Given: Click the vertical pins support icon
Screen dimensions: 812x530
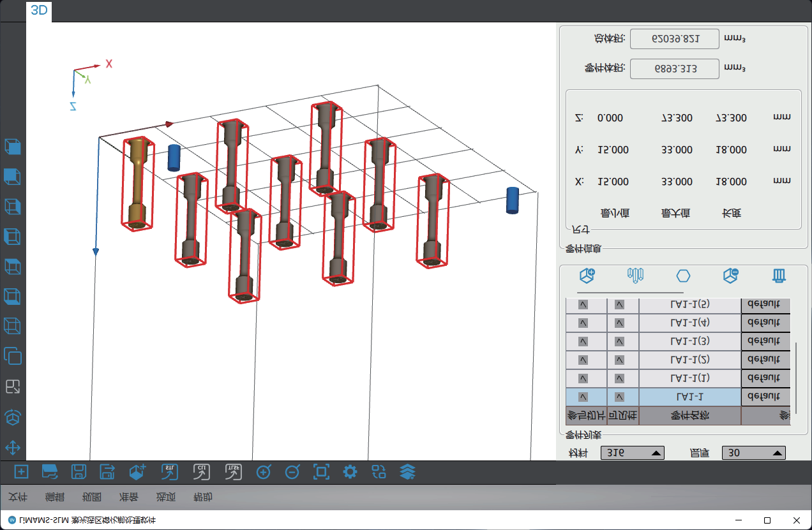Looking at the screenshot, I should coord(635,276).
